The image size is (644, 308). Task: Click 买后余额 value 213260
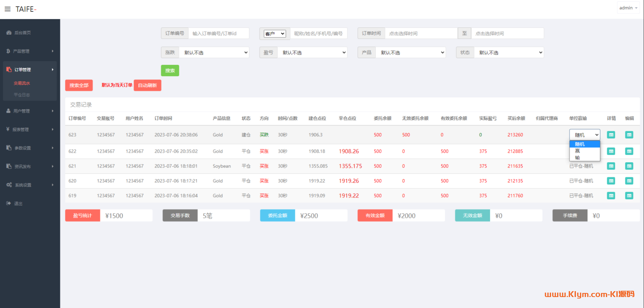[x=515, y=135]
